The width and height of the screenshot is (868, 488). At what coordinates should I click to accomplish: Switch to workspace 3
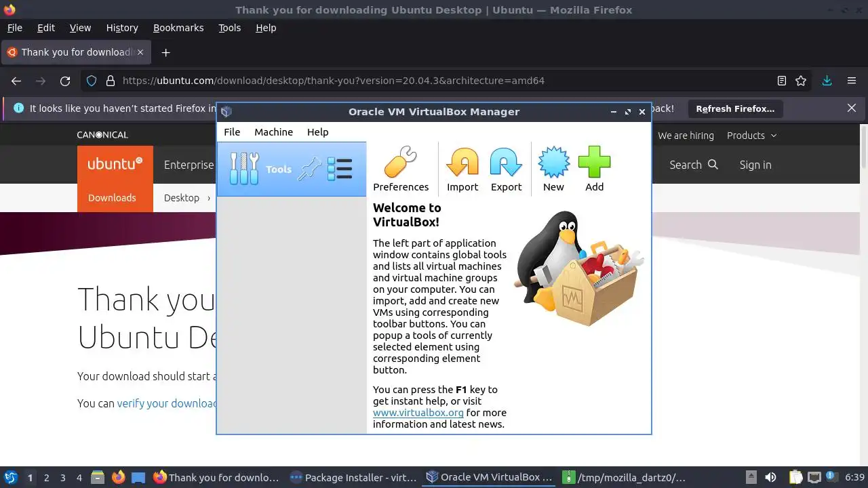[62, 478]
